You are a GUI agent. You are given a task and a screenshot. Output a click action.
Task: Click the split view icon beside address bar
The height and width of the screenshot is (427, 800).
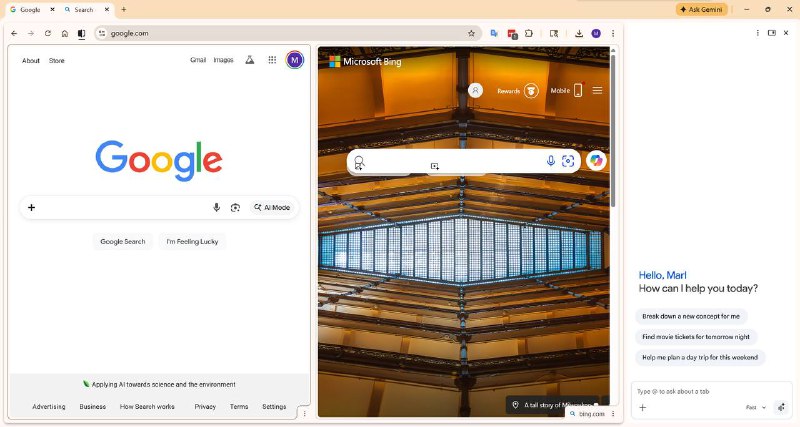(x=81, y=33)
